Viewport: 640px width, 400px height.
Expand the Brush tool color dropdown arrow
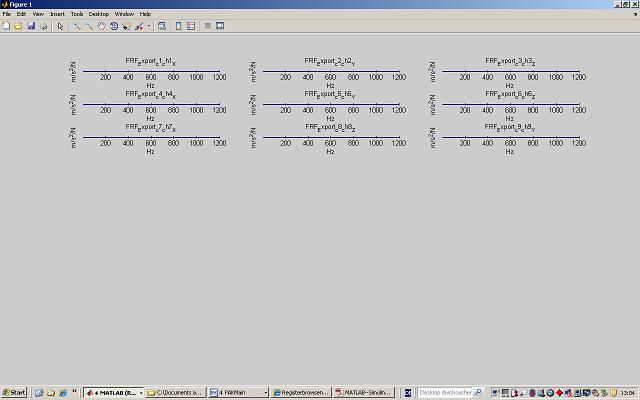pyautogui.click(x=148, y=25)
